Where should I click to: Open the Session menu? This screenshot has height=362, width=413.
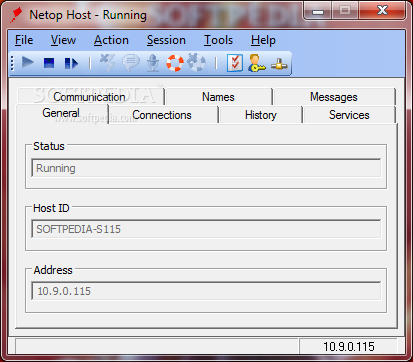click(166, 40)
